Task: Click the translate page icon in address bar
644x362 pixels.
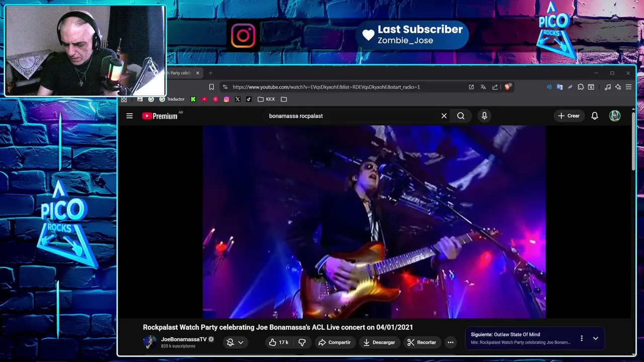Action: coord(483,87)
